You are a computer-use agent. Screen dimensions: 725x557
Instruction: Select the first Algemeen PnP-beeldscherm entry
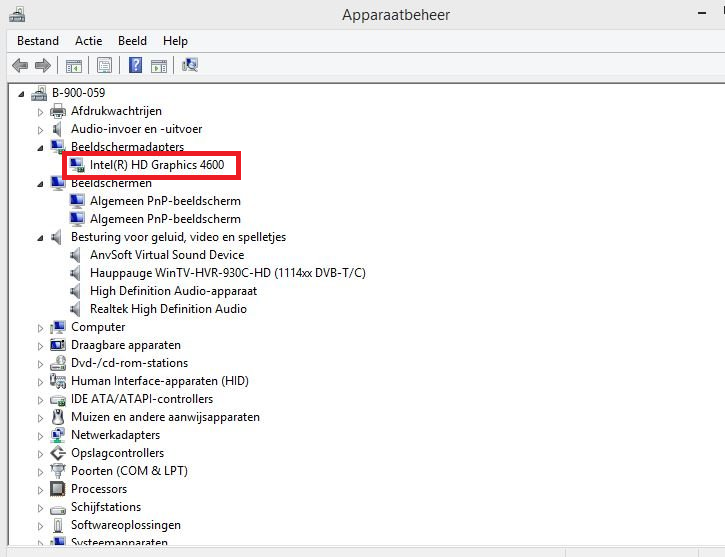coord(165,201)
